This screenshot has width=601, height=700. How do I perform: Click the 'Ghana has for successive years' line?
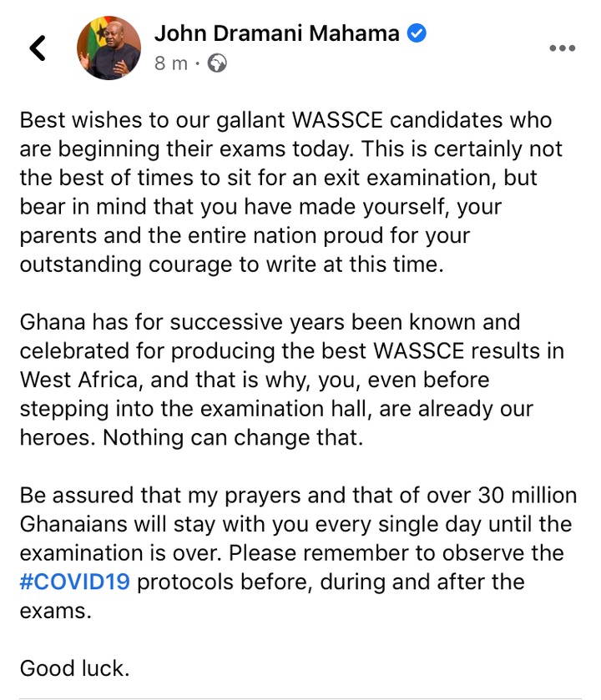point(270,322)
